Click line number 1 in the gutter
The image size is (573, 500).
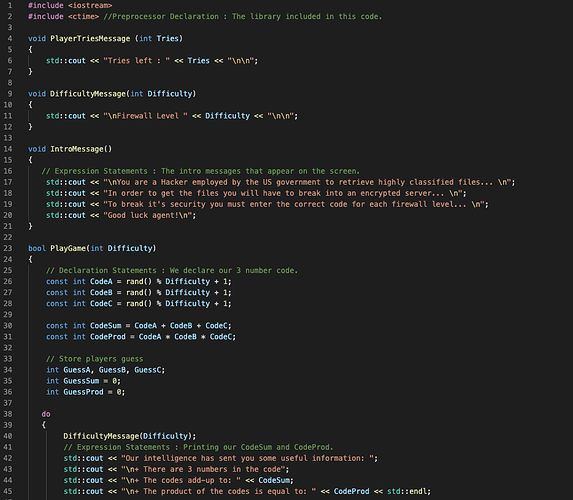click(x=10, y=5)
